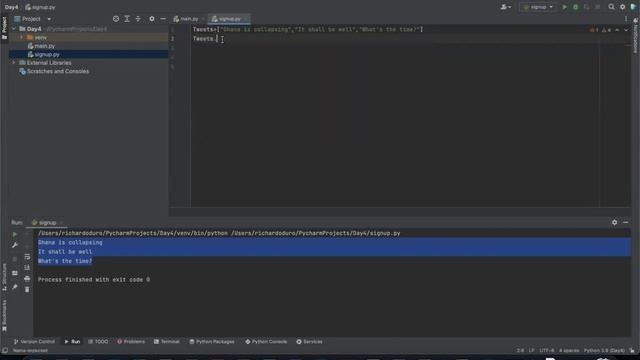
Task: Hide the Run tool window
Action: (625, 222)
